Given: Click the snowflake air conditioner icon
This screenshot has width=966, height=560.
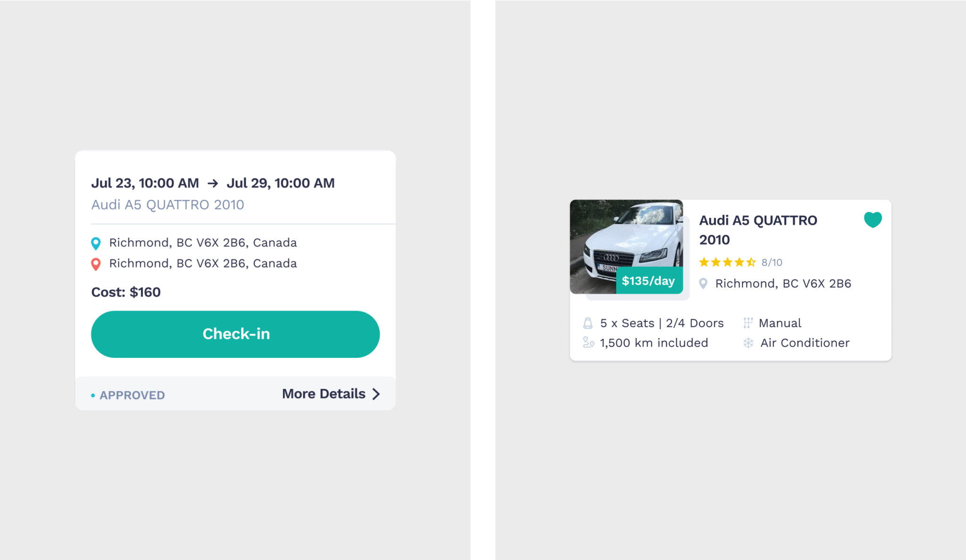Looking at the screenshot, I should click(748, 343).
